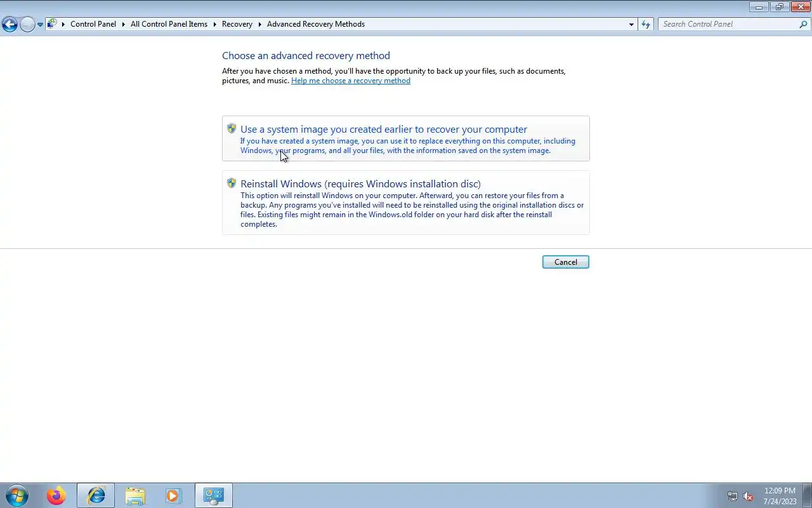Open the network tray icon
Image resolution: width=812 pixels, height=508 pixels.
pyautogui.click(x=733, y=497)
